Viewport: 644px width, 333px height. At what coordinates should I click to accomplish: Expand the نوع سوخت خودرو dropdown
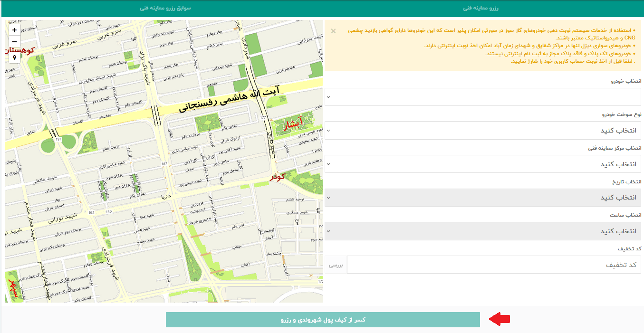[x=483, y=130]
